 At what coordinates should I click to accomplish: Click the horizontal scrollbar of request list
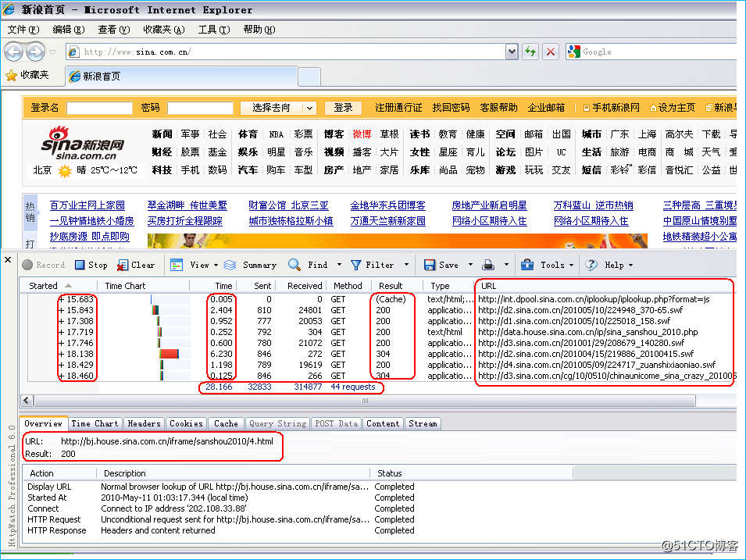365,401
